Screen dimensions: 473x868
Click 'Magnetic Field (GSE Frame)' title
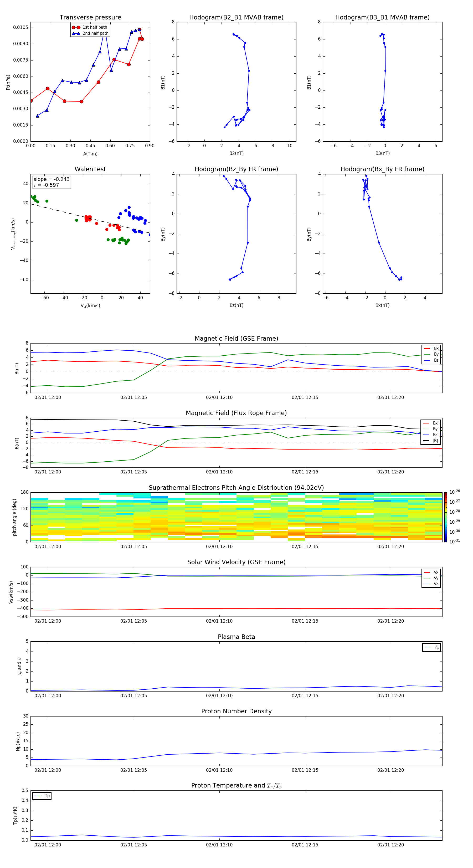236,339
